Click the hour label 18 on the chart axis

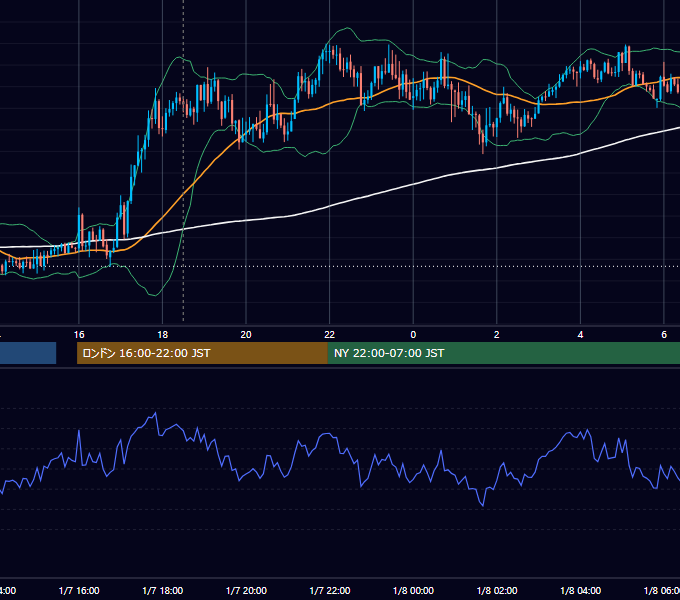(x=162, y=335)
